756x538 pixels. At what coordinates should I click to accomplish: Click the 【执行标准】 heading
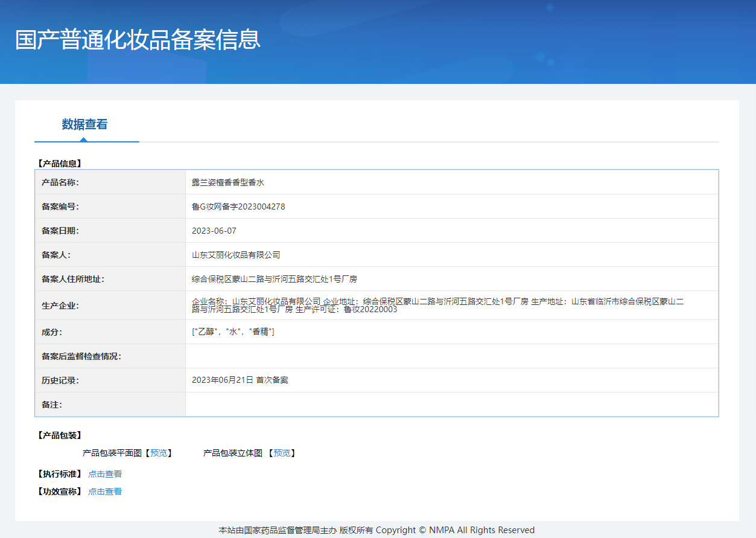(x=59, y=474)
